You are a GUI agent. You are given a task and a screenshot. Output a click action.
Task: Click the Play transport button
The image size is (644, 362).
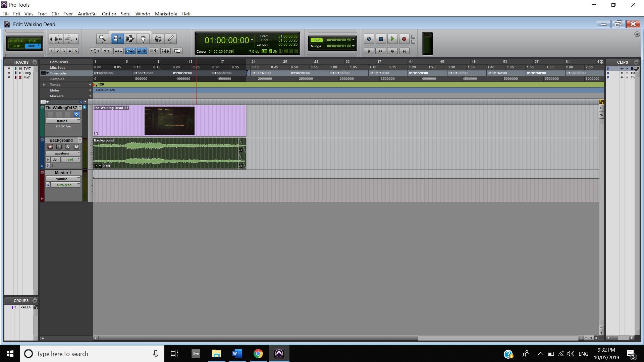click(392, 39)
